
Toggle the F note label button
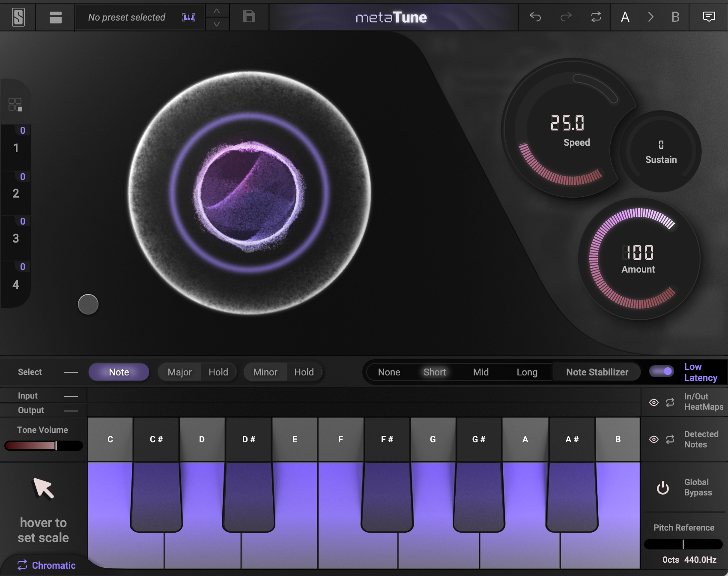340,439
